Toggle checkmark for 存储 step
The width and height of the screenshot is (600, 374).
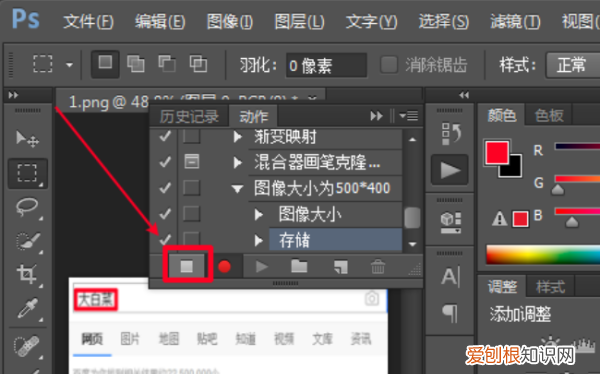pyautogui.click(x=165, y=239)
